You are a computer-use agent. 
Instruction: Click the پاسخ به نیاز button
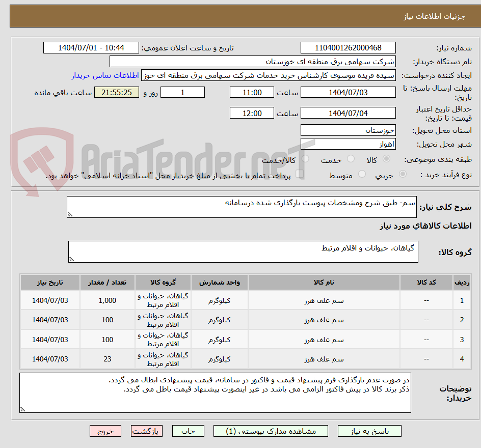point(369,431)
